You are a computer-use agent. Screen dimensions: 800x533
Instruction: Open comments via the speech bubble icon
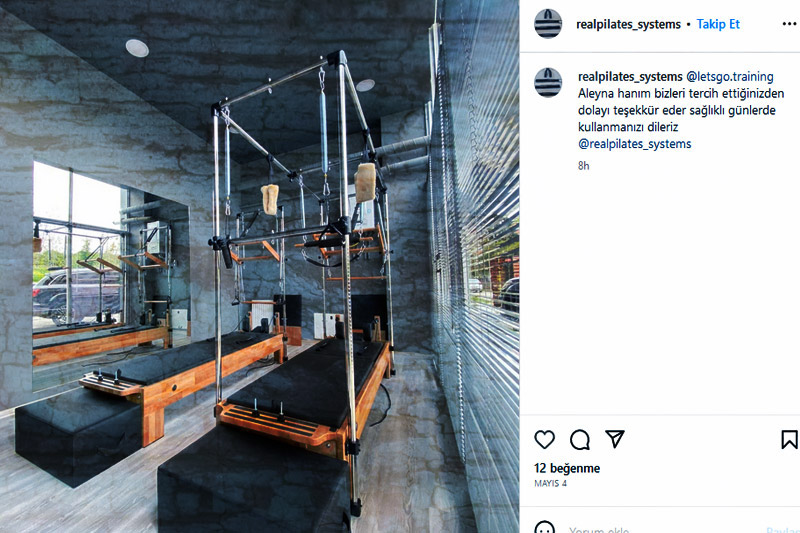[580, 439]
